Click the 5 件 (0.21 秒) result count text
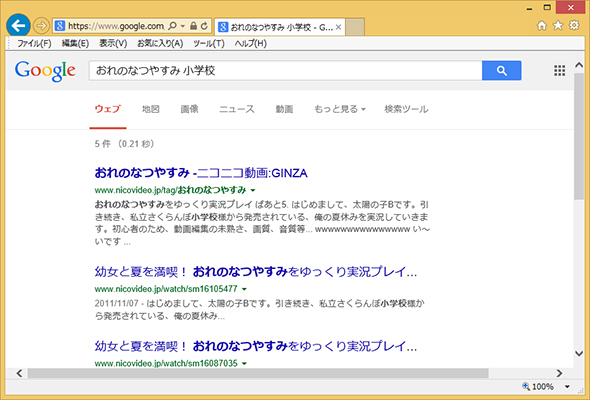Image resolution: width=590 pixels, height=400 pixels. 125,144
